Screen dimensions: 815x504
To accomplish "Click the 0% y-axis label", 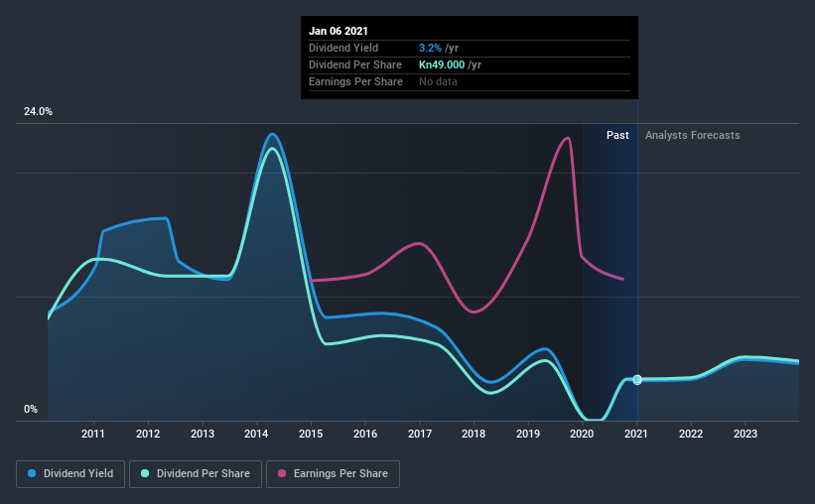I will pyautogui.click(x=31, y=410).
